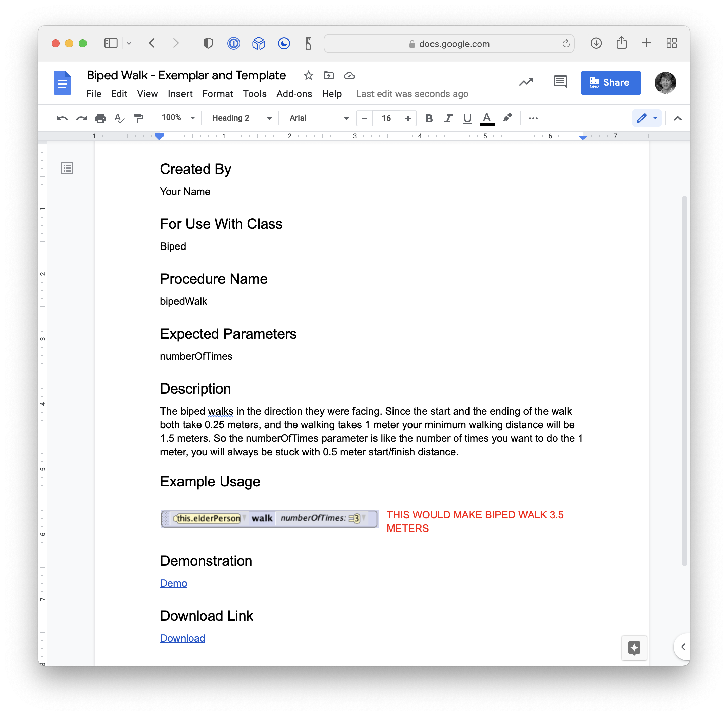Viewport: 728px width, 716px height.
Task: Open the comment history icon
Action: [560, 82]
